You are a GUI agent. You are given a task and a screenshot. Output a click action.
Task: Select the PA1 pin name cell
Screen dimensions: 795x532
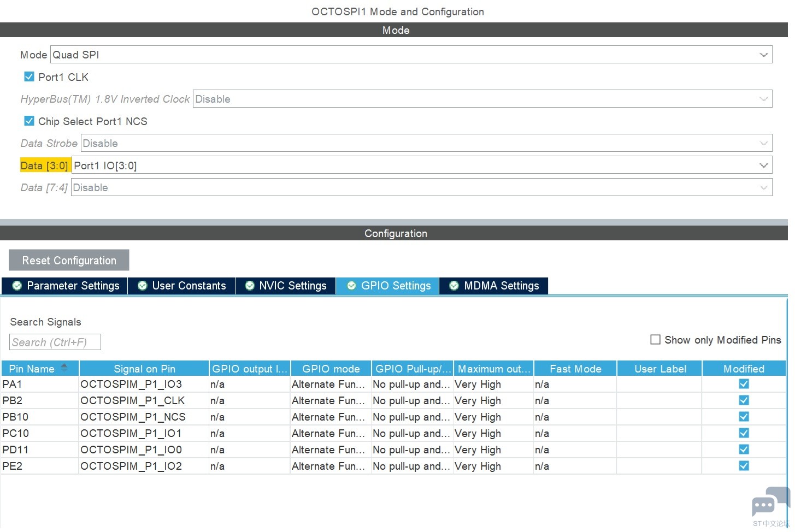[40, 384]
